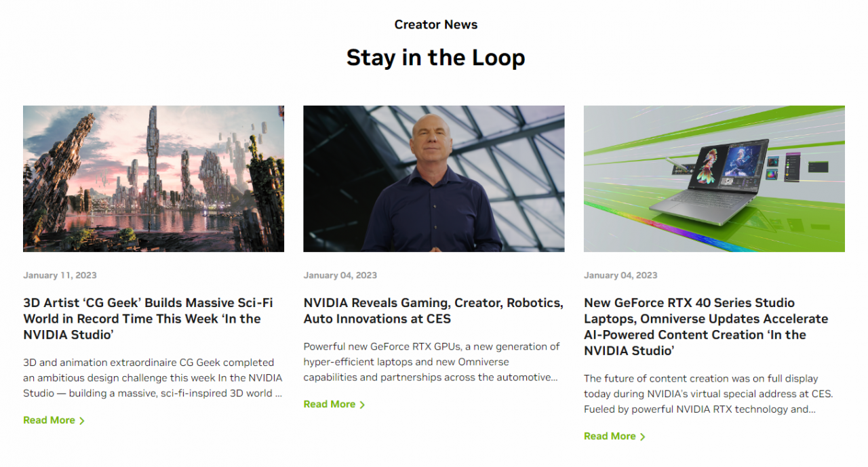This screenshot has height=467, width=868.
Task: Open the sci-fi world city thumbnail image
Action: (153, 178)
